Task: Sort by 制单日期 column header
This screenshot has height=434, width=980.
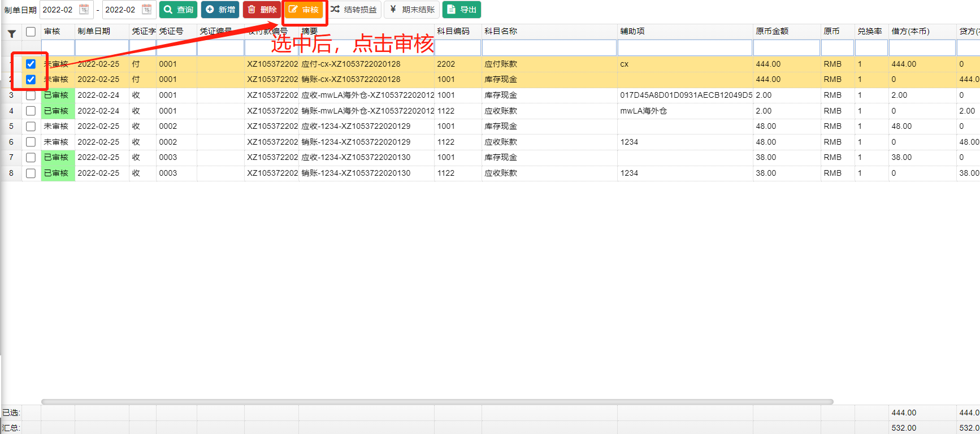Action: coord(94,32)
